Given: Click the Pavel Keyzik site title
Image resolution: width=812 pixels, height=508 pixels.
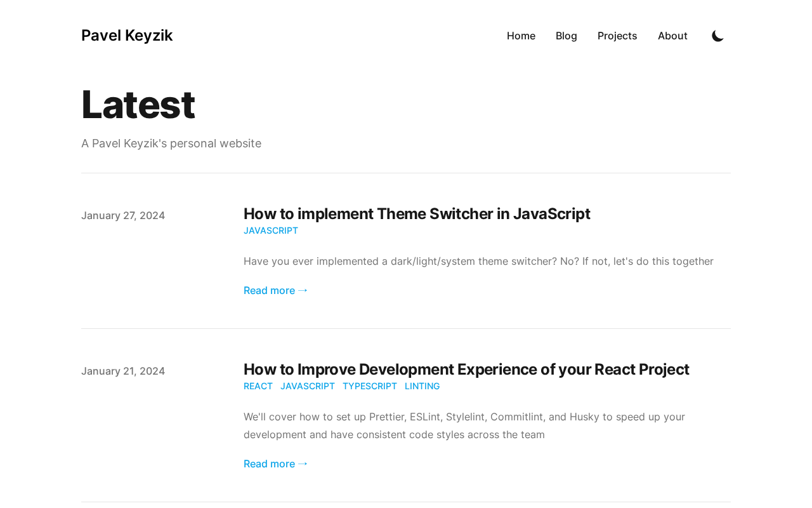Looking at the screenshot, I should click(127, 36).
